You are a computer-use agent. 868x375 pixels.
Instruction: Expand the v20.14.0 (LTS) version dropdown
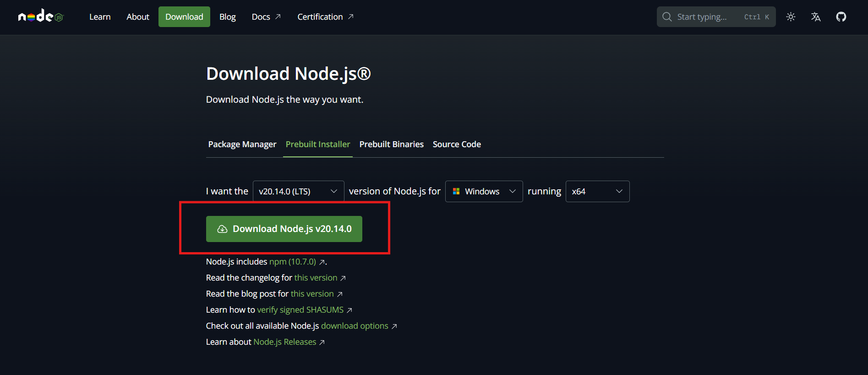tap(298, 191)
